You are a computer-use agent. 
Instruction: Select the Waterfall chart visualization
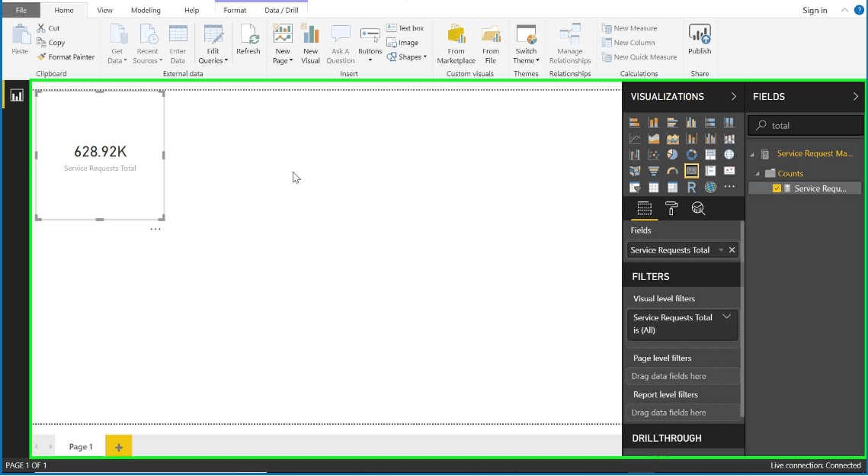click(634, 155)
